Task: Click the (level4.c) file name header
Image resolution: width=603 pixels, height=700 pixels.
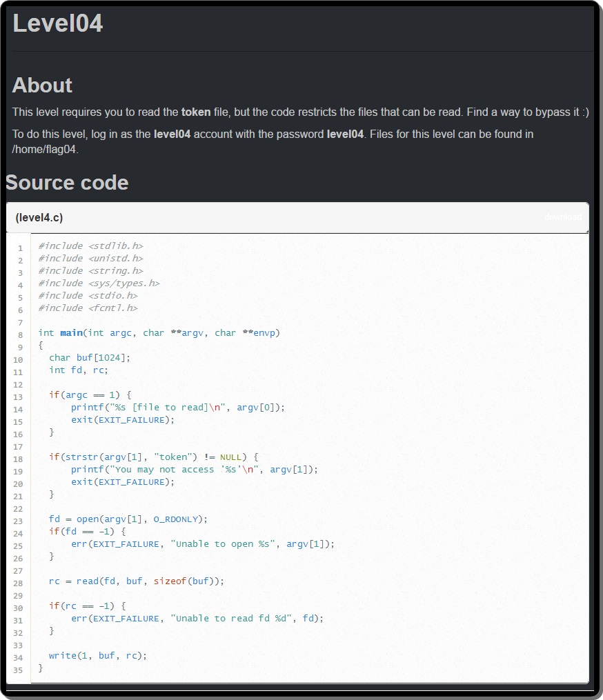Action: click(39, 218)
